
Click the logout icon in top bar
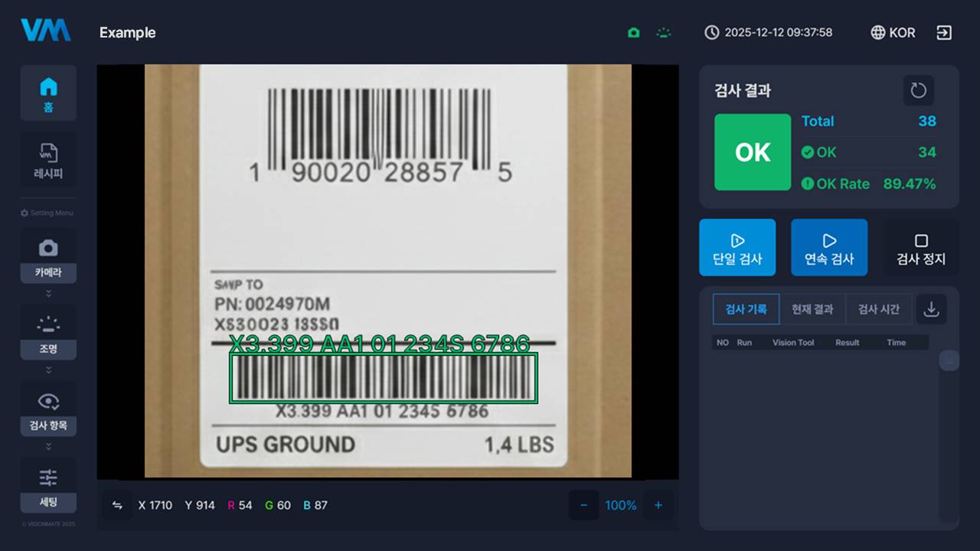[944, 33]
